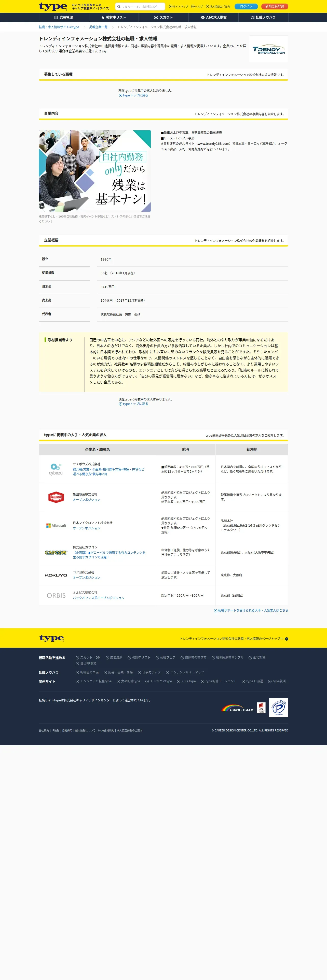Open footer link 転職前の準備
This screenshot has height=980, width=327.
pyautogui.click(x=87, y=672)
